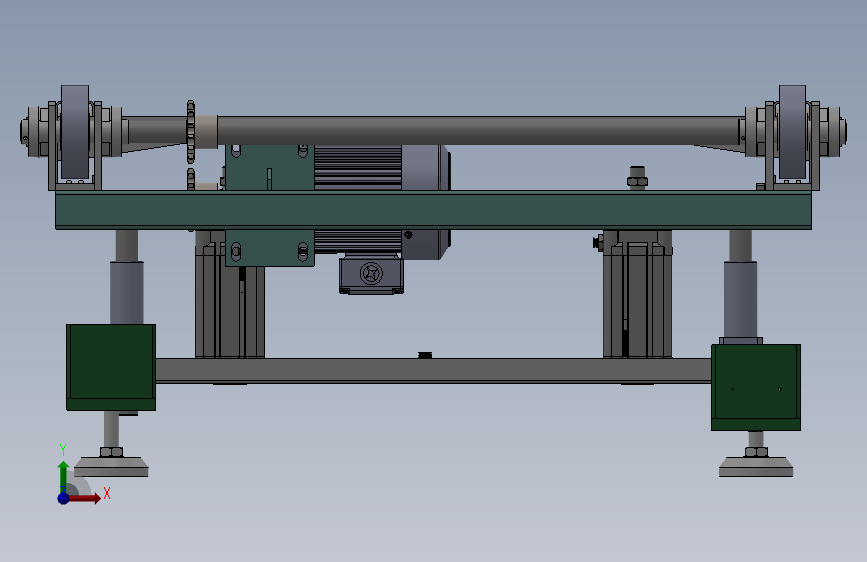
Task: Select the finned motor body above the beam
Action: tap(358, 168)
